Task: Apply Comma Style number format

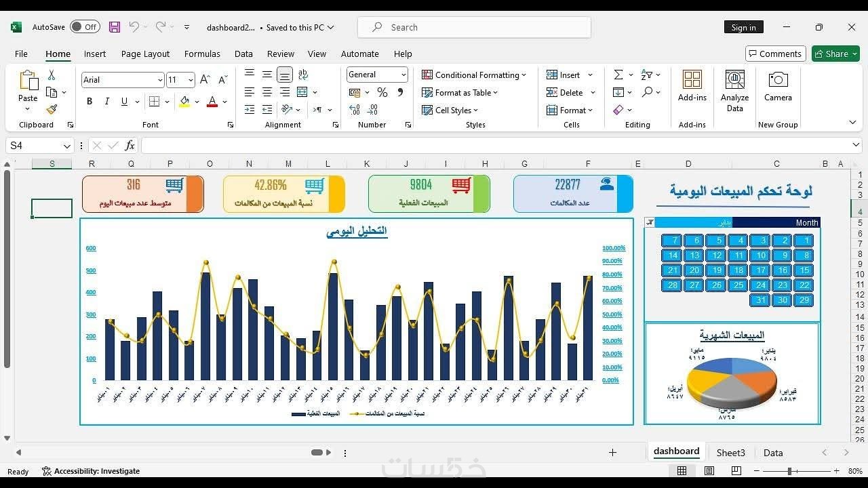Action: (x=400, y=92)
